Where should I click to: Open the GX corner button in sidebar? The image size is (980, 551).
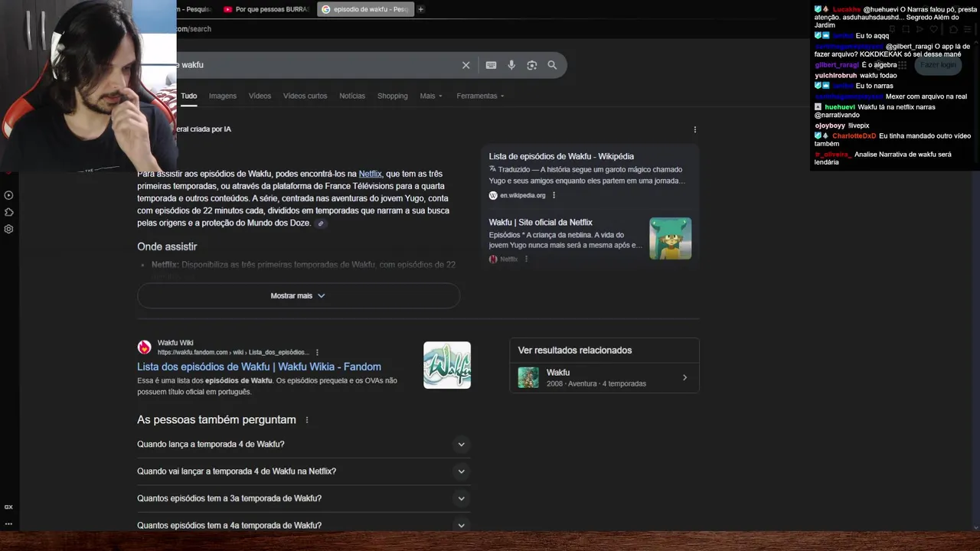pyautogui.click(x=8, y=507)
